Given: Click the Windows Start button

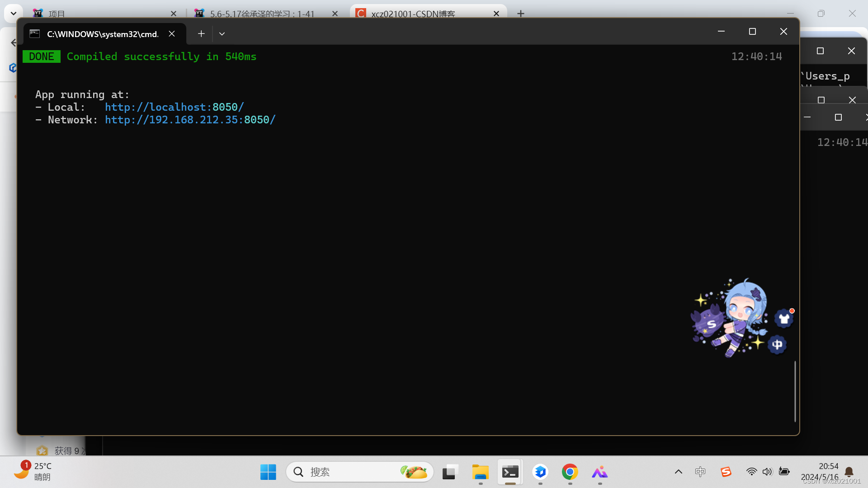Looking at the screenshot, I should pos(268,472).
